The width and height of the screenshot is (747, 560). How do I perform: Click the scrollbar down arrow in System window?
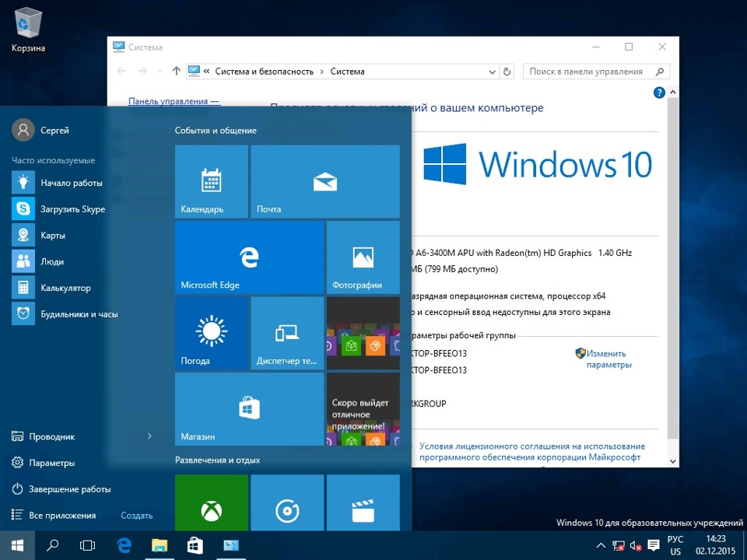pyautogui.click(x=672, y=461)
